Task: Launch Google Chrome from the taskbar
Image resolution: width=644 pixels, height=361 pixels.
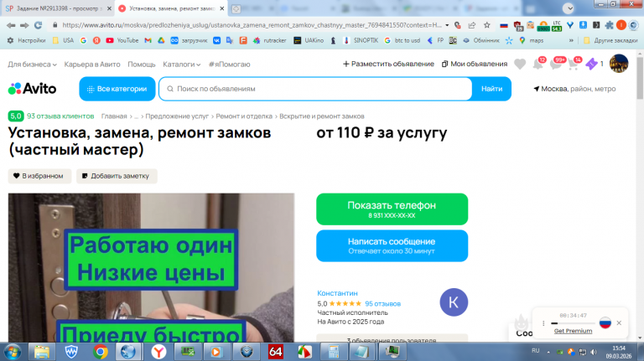Action: coord(100,352)
